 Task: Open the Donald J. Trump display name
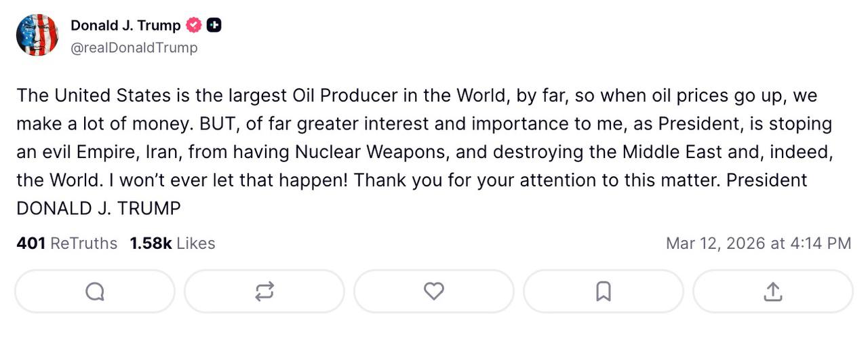125,26
